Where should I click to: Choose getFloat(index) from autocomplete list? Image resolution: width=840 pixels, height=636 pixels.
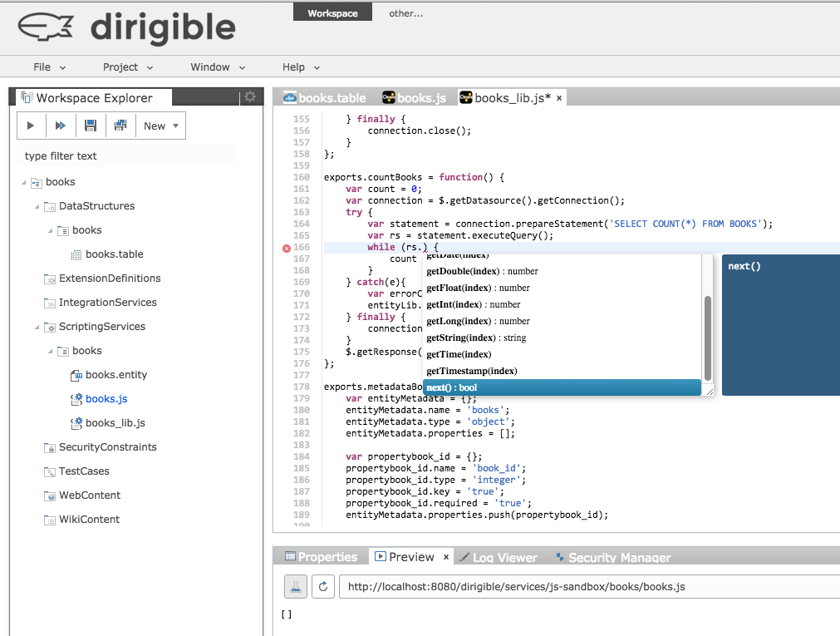pyautogui.click(x=562, y=288)
